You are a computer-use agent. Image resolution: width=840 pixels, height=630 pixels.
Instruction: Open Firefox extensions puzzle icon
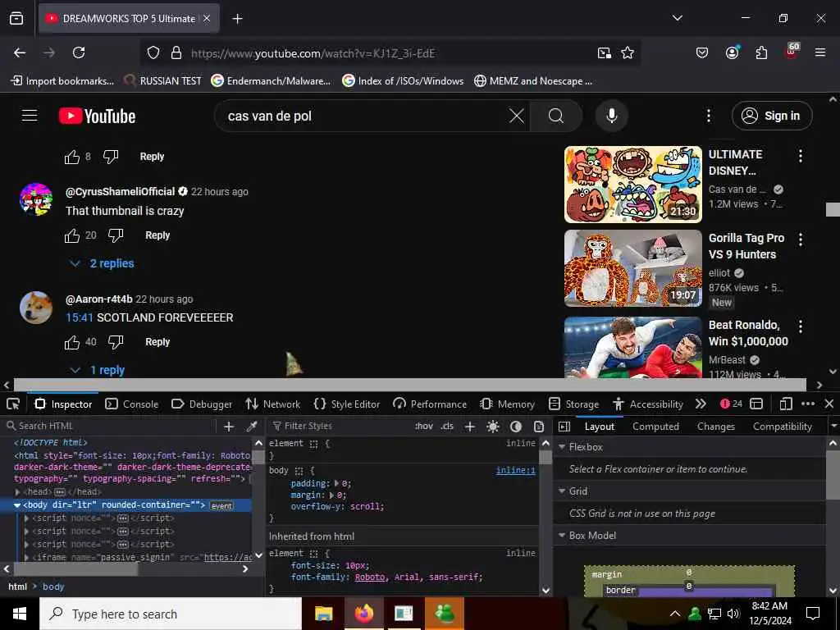(x=761, y=52)
